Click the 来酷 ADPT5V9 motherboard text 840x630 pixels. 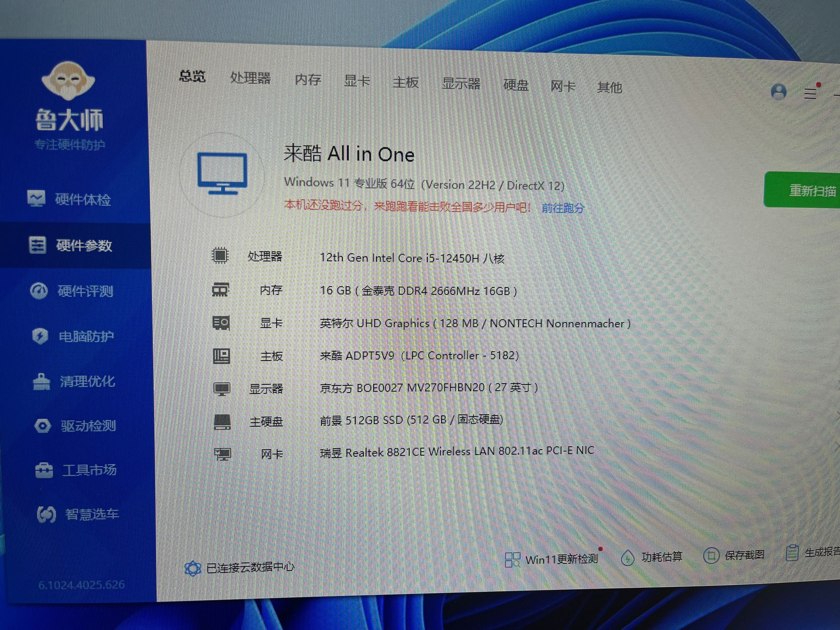click(x=419, y=355)
